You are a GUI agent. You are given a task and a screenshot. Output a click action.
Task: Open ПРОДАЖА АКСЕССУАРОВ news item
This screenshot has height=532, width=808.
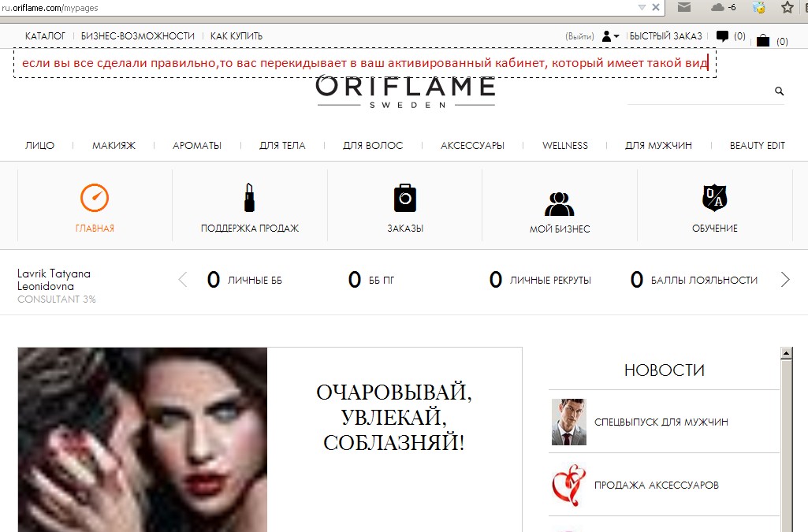(657, 485)
